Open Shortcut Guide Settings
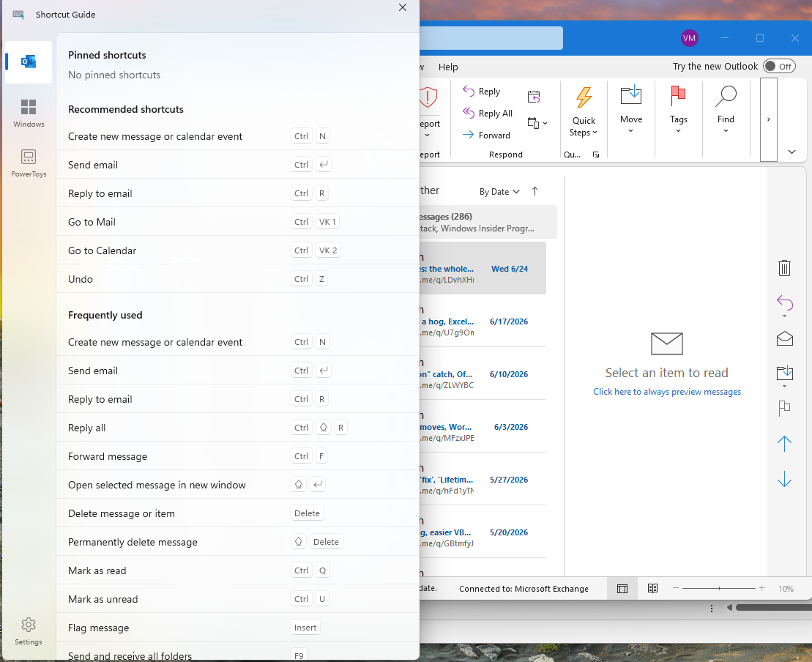 [29, 631]
